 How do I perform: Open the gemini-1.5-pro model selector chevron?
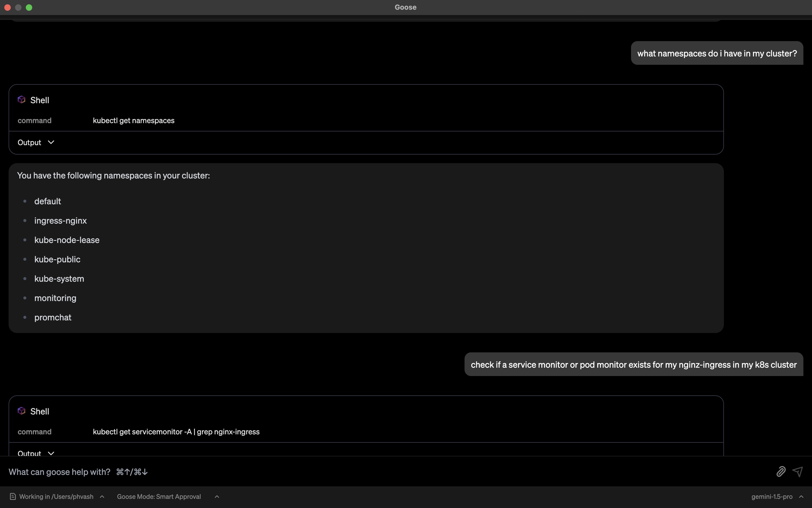pos(801,497)
